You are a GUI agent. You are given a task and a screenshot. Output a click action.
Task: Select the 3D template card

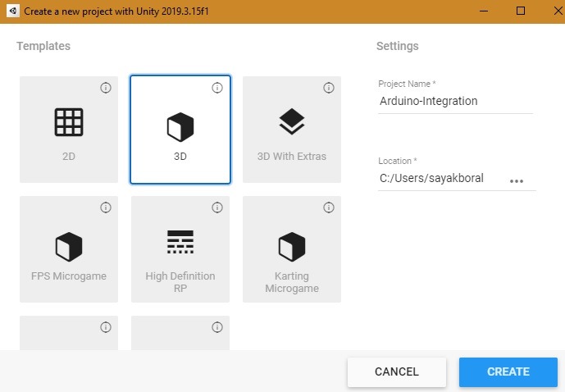[180, 130]
